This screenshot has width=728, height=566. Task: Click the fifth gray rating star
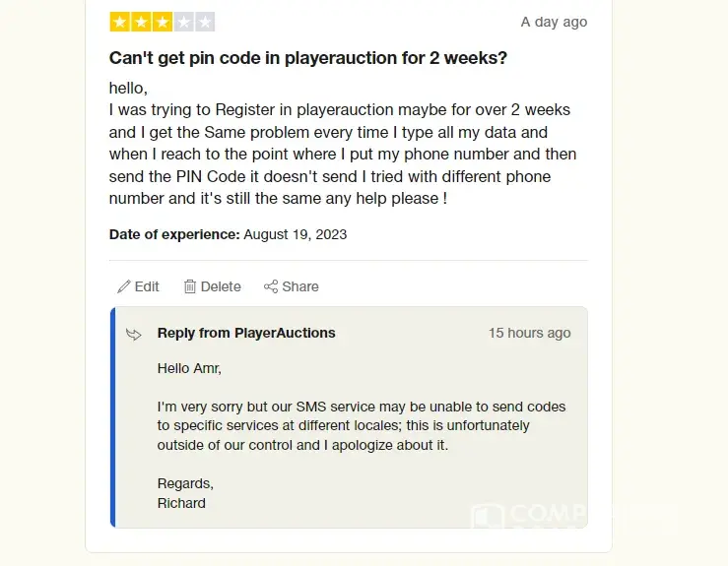[204, 22]
